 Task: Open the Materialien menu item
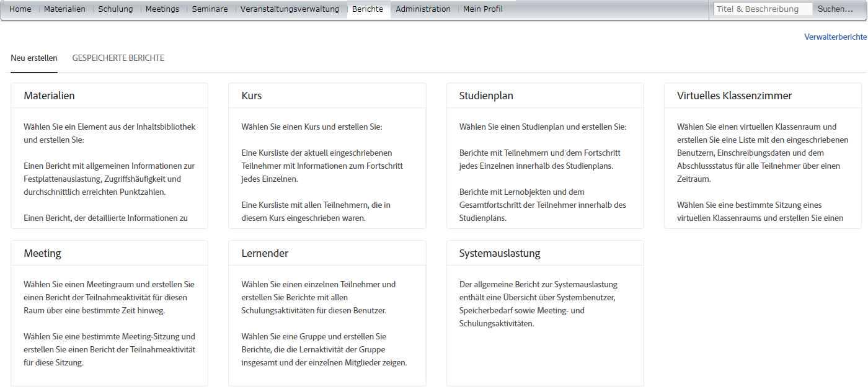[x=64, y=9]
